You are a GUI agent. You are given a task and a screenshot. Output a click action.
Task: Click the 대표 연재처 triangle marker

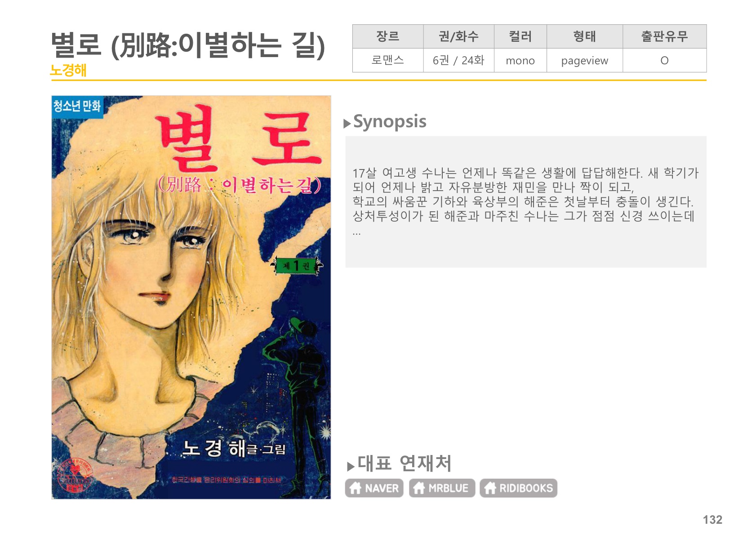(351, 466)
